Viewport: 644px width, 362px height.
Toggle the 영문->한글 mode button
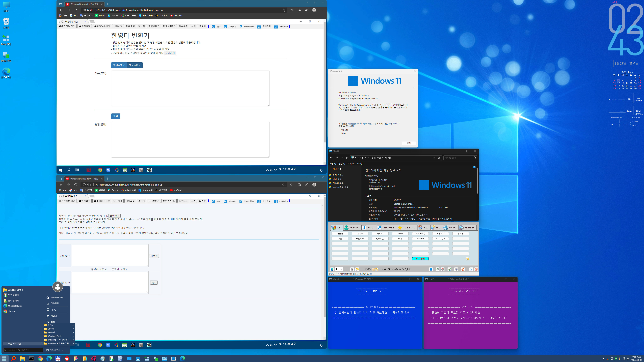point(135,65)
